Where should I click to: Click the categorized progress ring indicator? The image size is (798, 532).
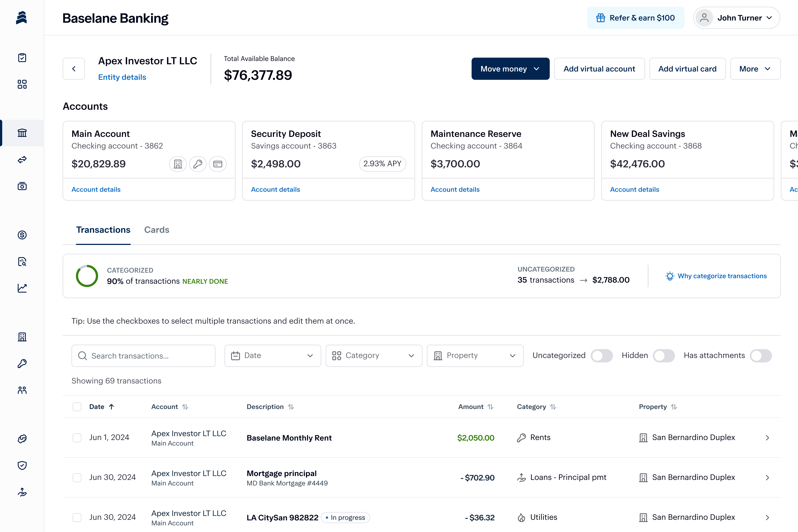87,276
